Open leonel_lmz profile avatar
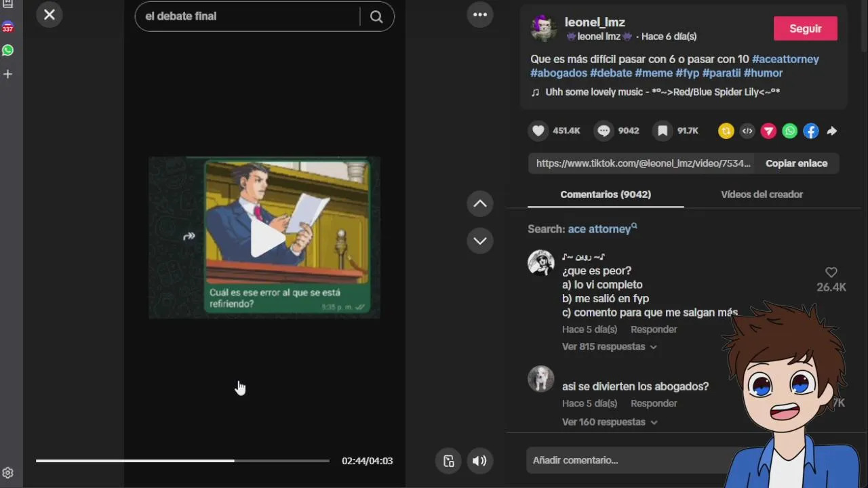This screenshot has width=868, height=488. coord(544,28)
